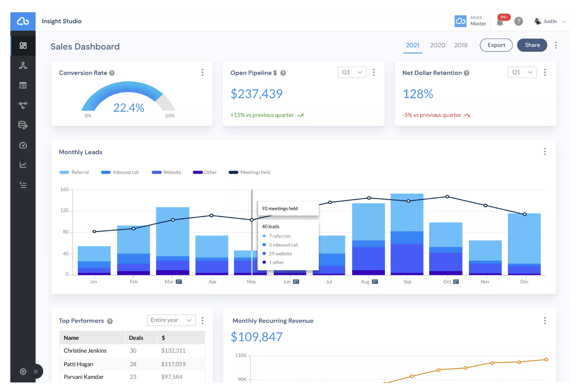The width and height of the screenshot is (582, 392).
Task: Click the Export button
Action: coord(496,45)
